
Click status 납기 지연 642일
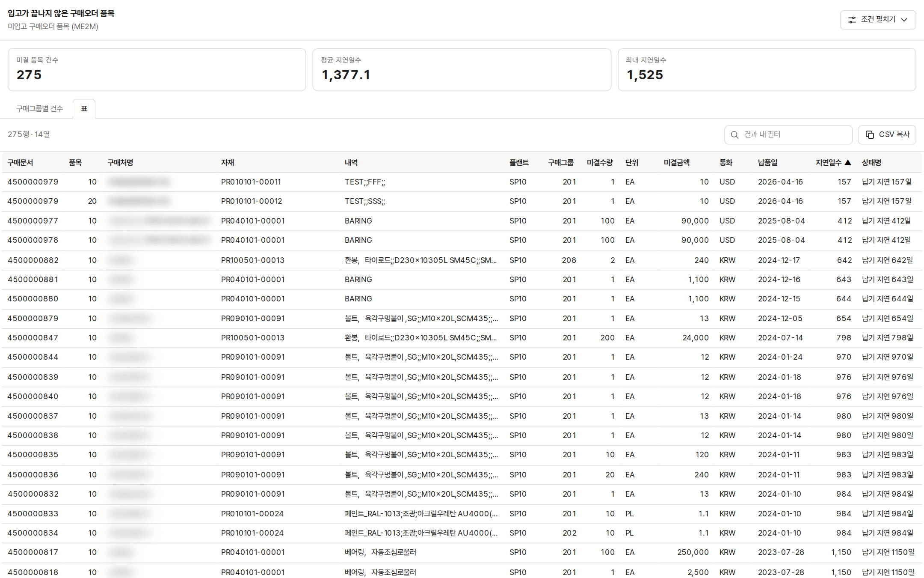(888, 260)
